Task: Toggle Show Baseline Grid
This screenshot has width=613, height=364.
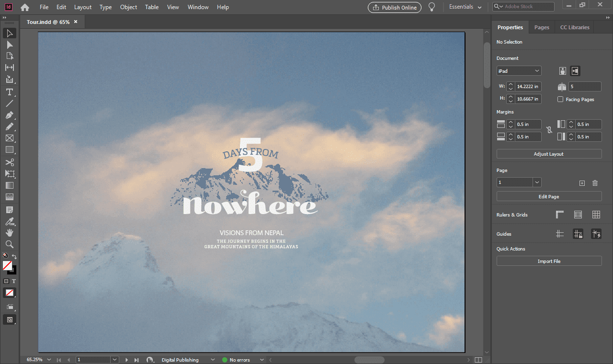Action: click(x=578, y=215)
